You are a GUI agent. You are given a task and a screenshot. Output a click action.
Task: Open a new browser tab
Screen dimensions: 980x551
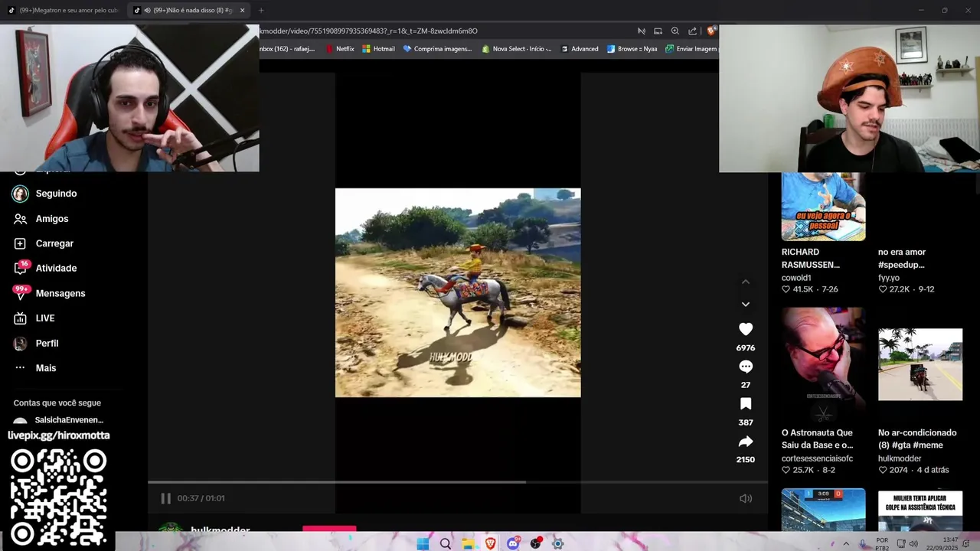(x=261, y=10)
